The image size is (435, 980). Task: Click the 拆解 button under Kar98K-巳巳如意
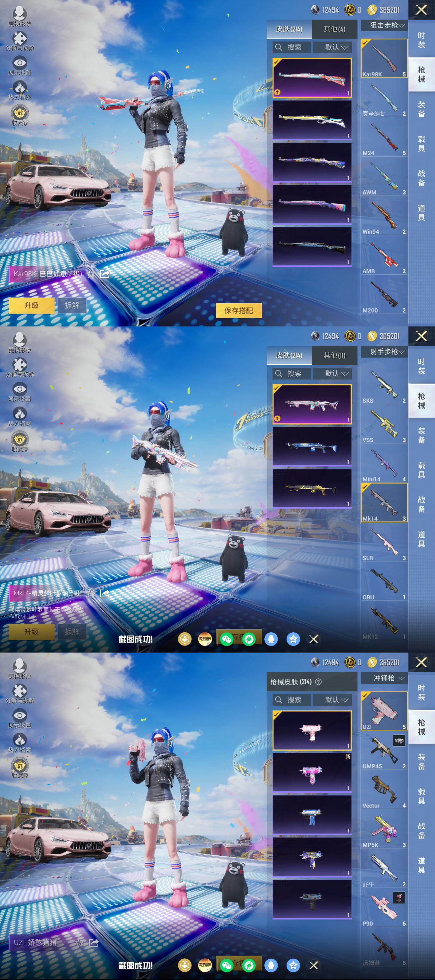coord(72,305)
